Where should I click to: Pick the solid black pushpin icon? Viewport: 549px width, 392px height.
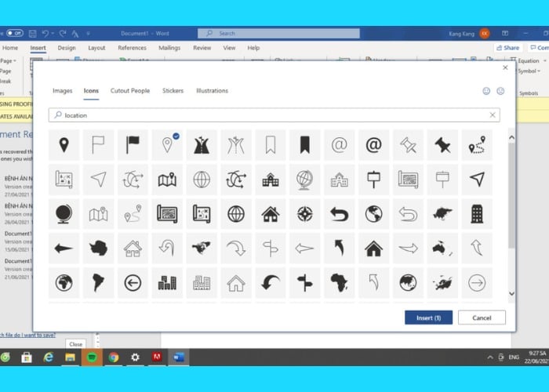tap(442, 145)
